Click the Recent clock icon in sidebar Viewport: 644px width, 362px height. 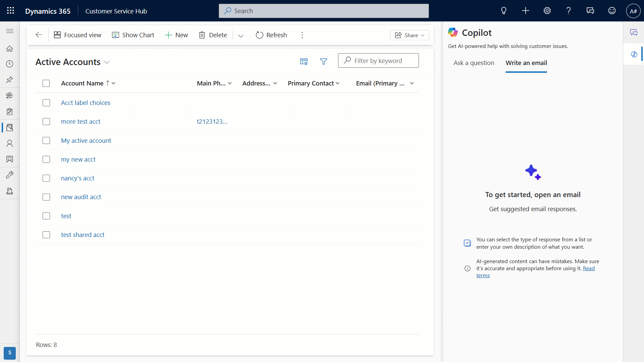[x=10, y=64]
